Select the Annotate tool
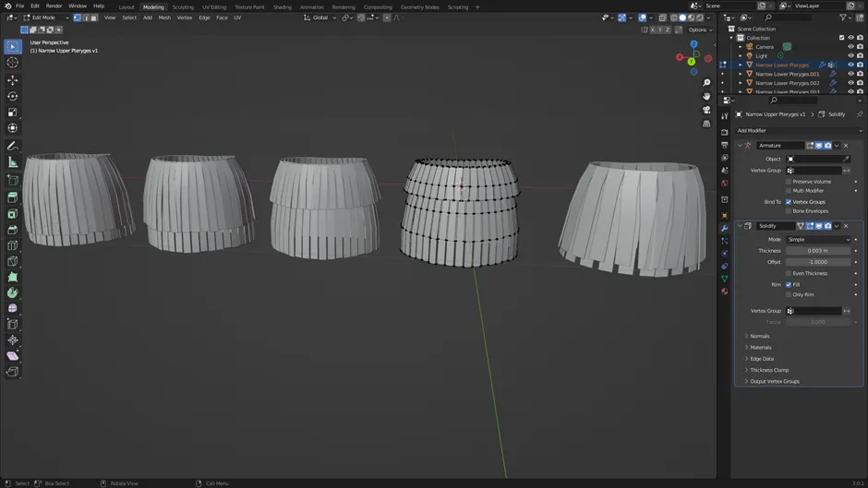This screenshot has height=488, width=868. click(x=12, y=146)
